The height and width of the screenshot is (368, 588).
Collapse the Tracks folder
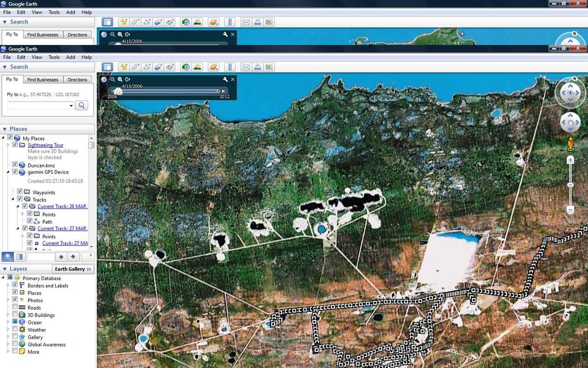pyautogui.click(x=13, y=199)
